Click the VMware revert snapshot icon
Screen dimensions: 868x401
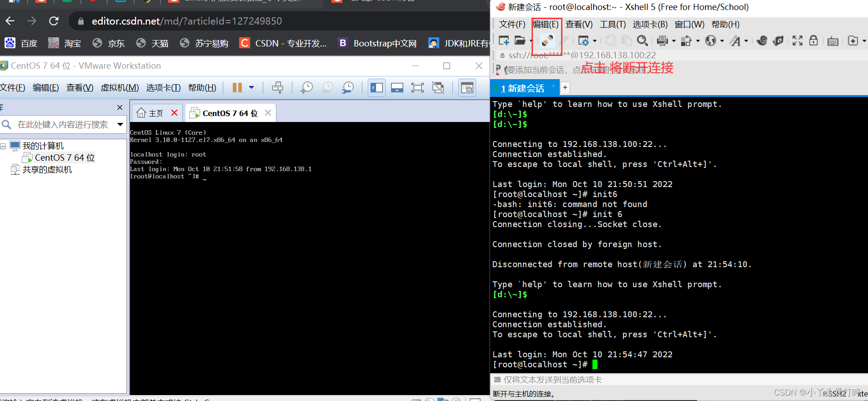pos(327,87)
